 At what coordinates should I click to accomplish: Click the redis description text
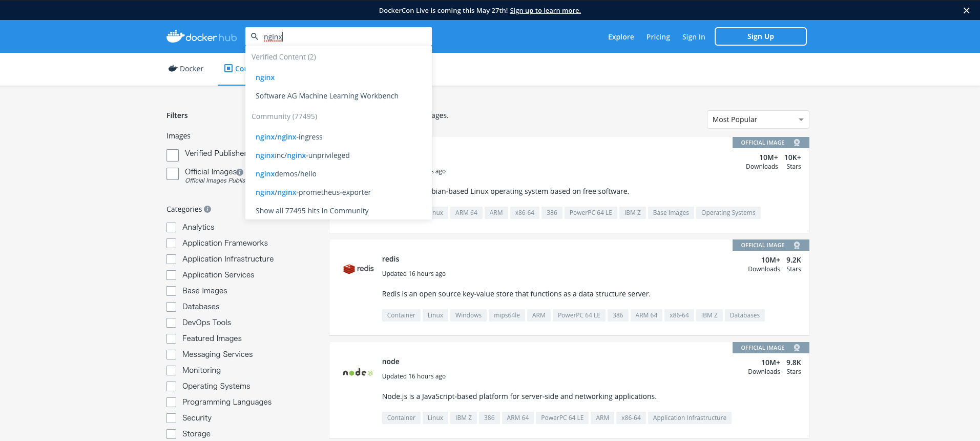(516, 294)
